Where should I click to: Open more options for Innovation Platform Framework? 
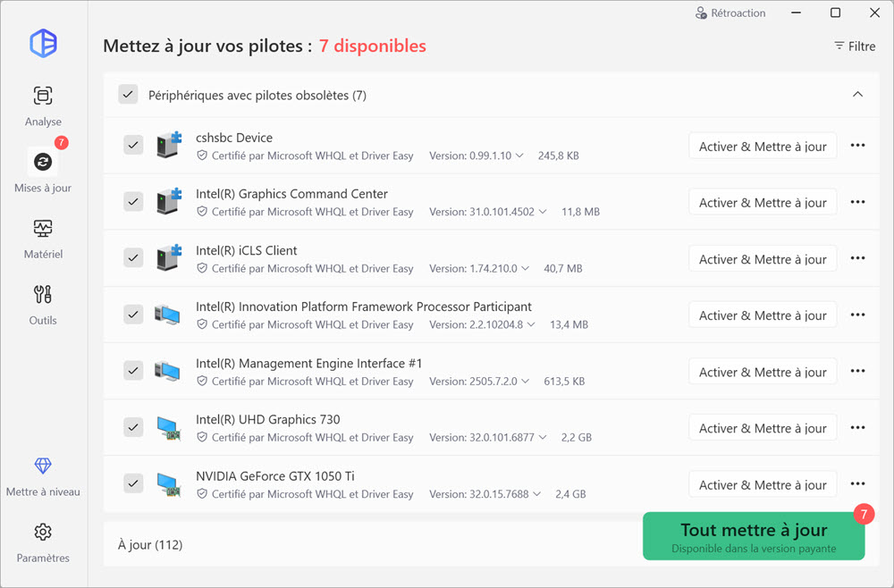click(857, 315)
